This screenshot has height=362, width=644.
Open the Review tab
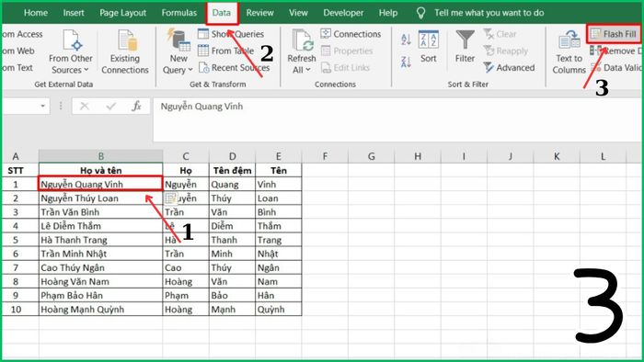(260, 13)
